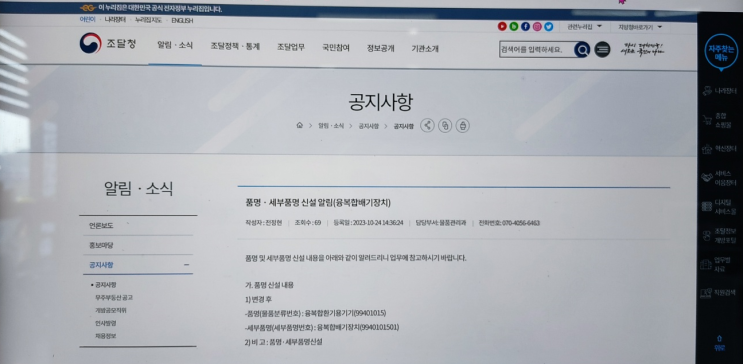Click the 나라장터 top link

click(x=115, y=20)
